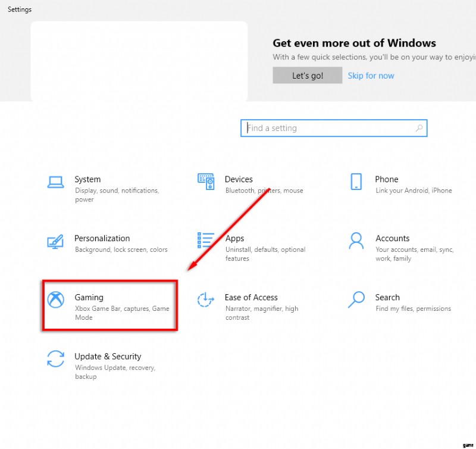Open the Gaming Xbox icon
Image resolution: width=476 pixels, height=449 pixels.
pos(55,300)
